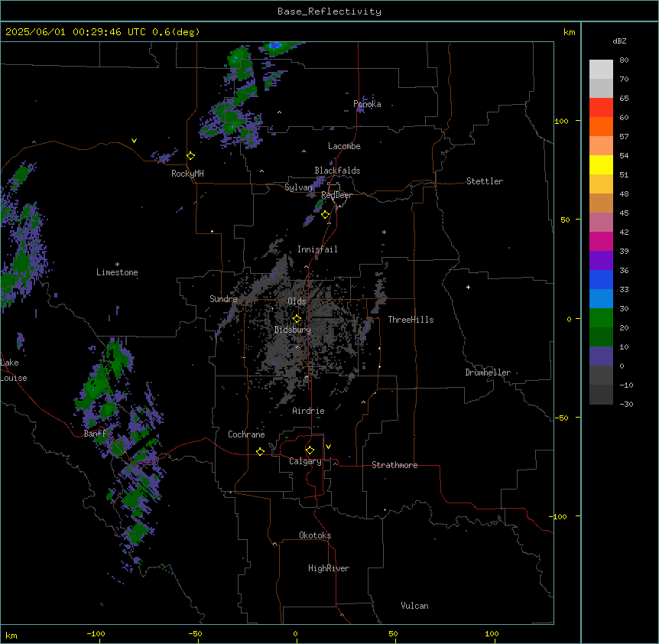
Task: Click the km label at the bottom left
Action: pos(11,636)
